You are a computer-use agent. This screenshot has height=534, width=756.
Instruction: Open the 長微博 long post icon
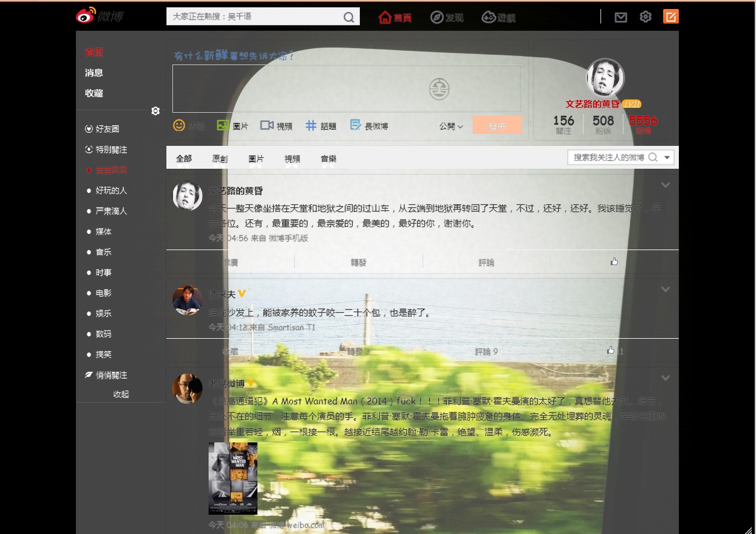pyautogui.click(x=356, y=125)
